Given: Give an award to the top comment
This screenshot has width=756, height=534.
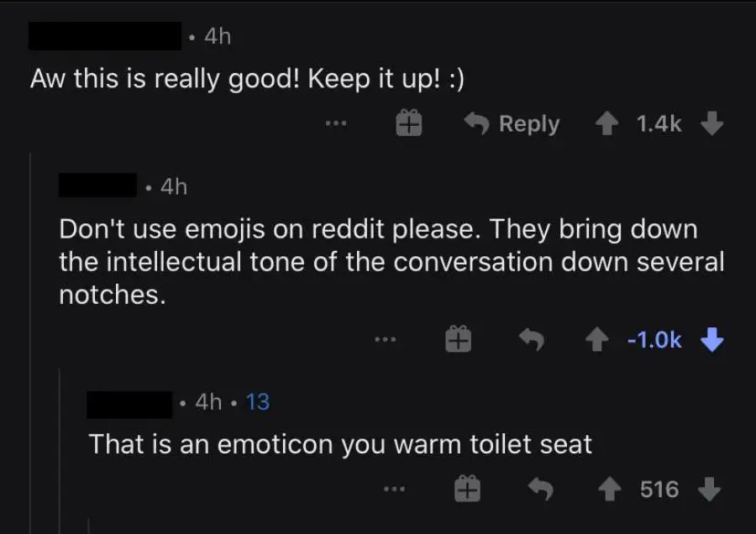Looking at the screenshot, I should coord(408,123).
